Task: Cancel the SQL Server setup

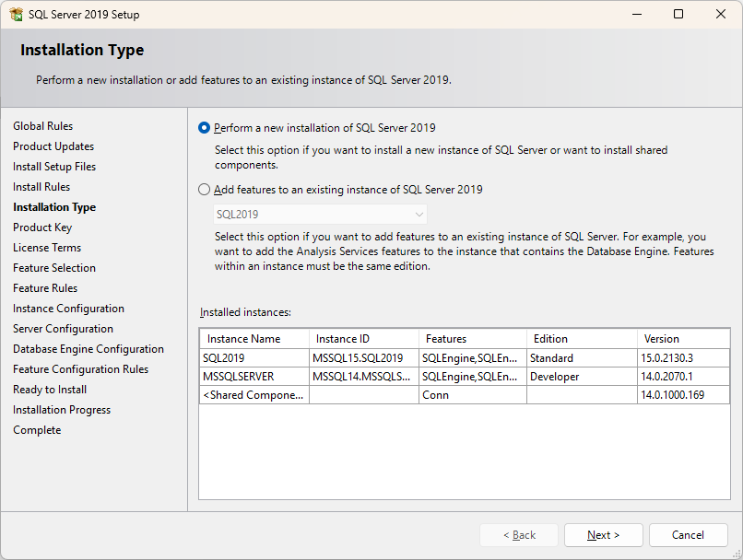Action: [688, 535]
